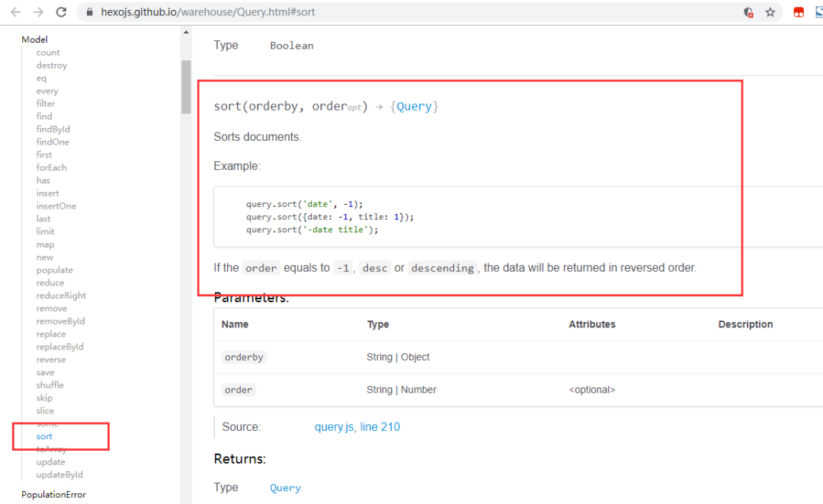This screenshot has height=504, width=823.
Task: Jump to the reduceRight method
Action: pos(61,295)
